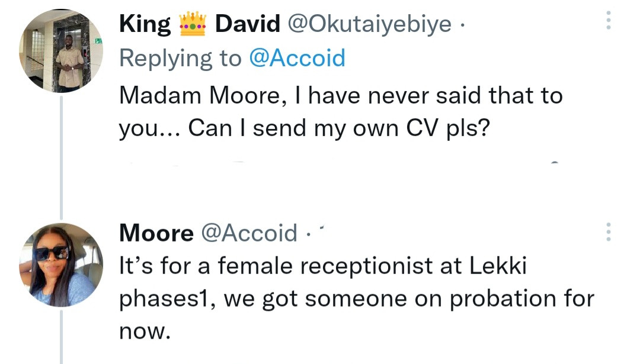The height and width of the screenshot is (364, 640).
Task: Click the dot separator after @Okutaiyebiye
Action: coord(463,25)
